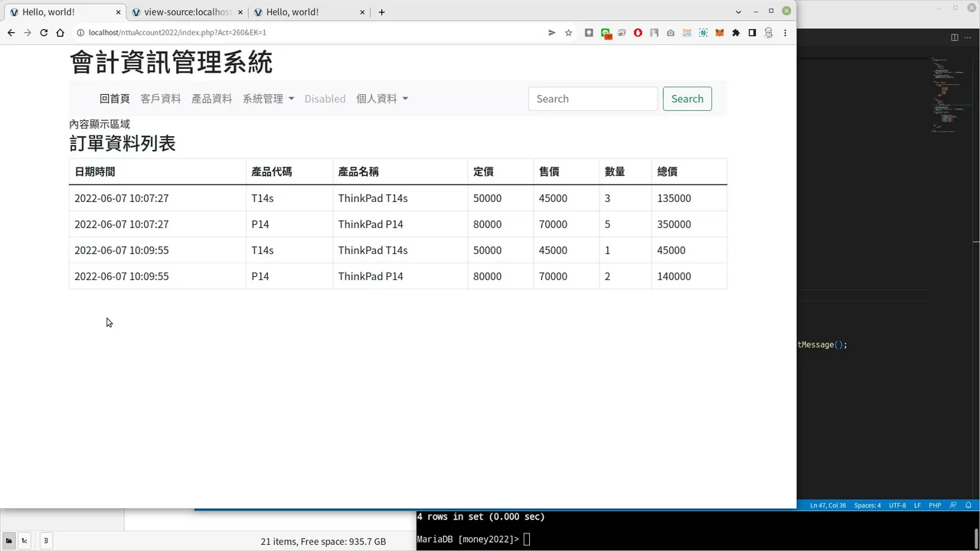Click the Search text input field
This screenshot has height=551, width=980.
tap(593, 99)
